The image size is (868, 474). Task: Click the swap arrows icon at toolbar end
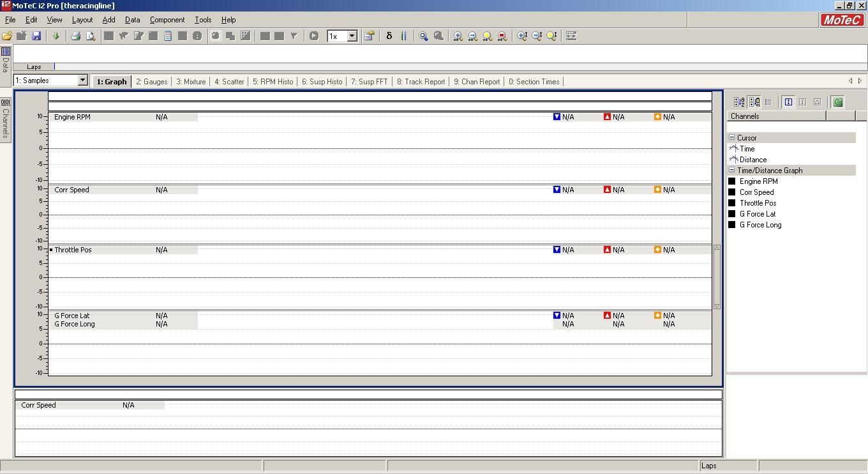tap(571, 36)
